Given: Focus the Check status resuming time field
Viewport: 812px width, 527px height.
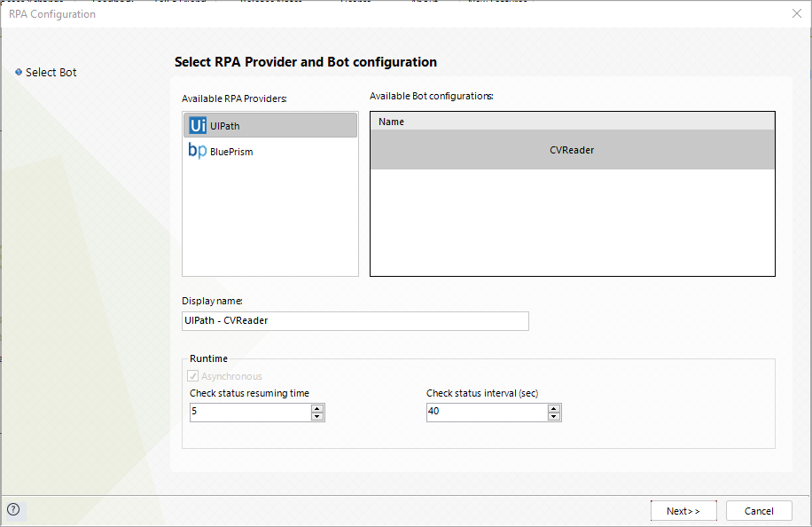Looking at the screenshot, I should tap(251, 413).
